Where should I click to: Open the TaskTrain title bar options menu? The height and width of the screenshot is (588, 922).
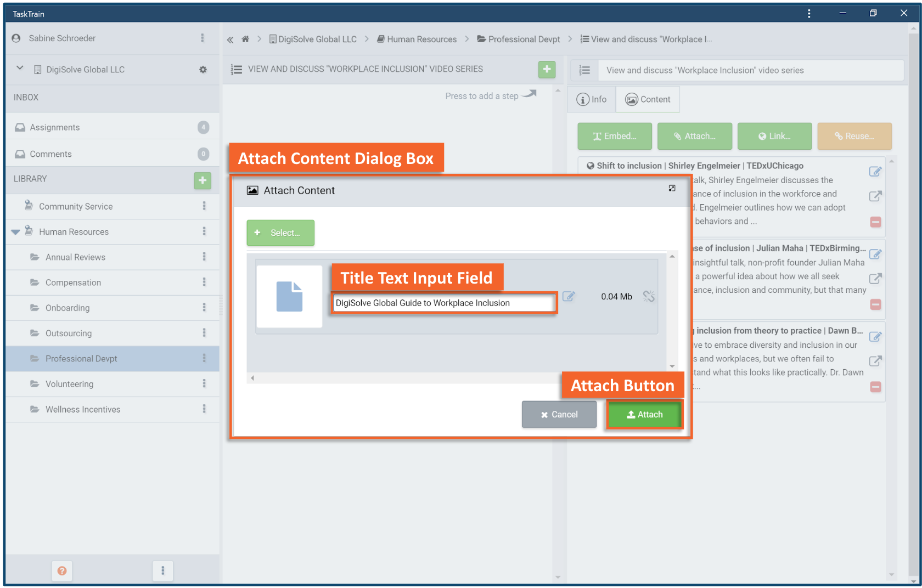click(809, 13)
